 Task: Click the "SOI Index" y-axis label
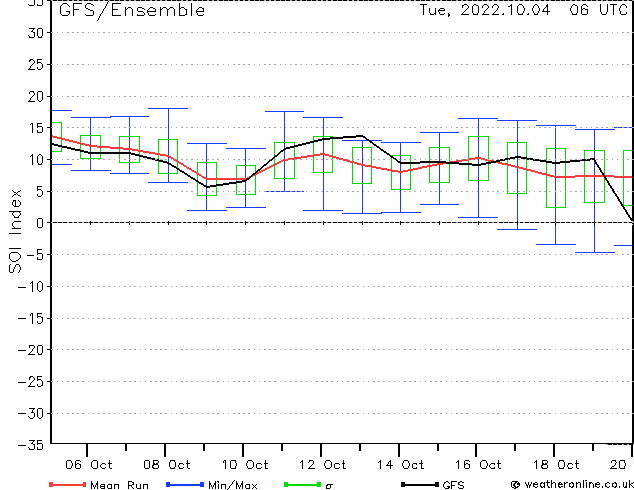point(15,231)
